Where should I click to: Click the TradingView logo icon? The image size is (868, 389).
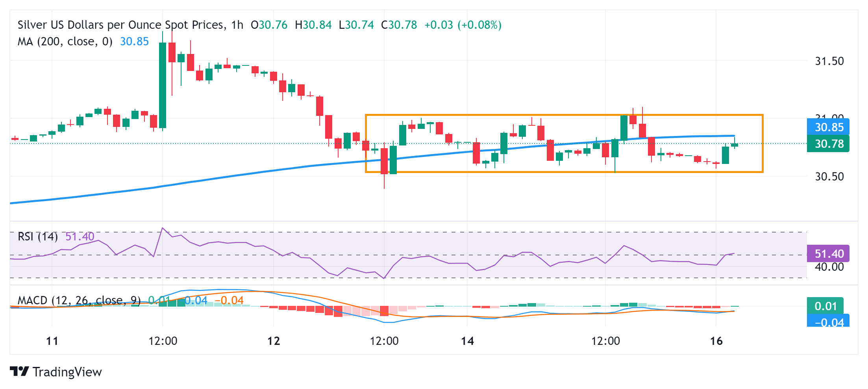[19, 371]
